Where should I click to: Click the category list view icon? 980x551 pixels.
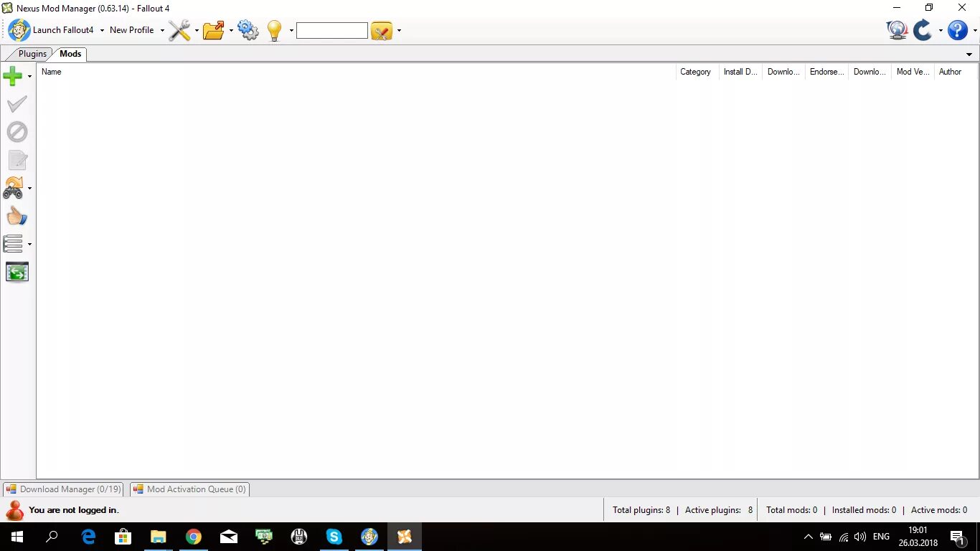13,244
